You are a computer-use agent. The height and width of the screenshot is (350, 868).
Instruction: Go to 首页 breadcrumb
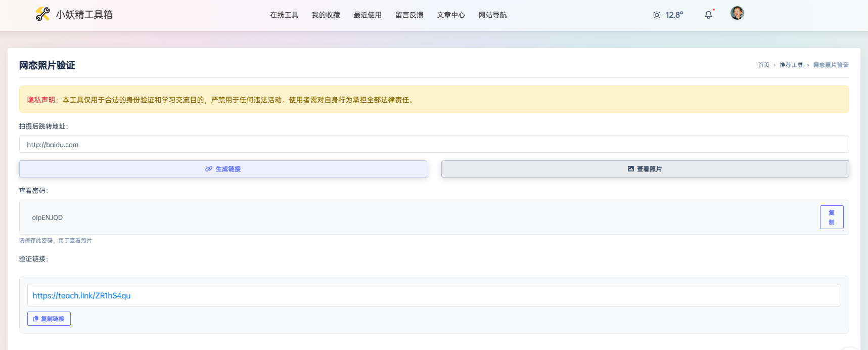coord(763,65)
